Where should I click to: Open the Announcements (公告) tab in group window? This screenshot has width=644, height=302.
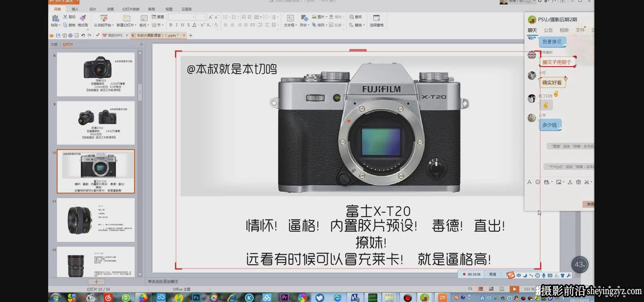click(548, 30)
